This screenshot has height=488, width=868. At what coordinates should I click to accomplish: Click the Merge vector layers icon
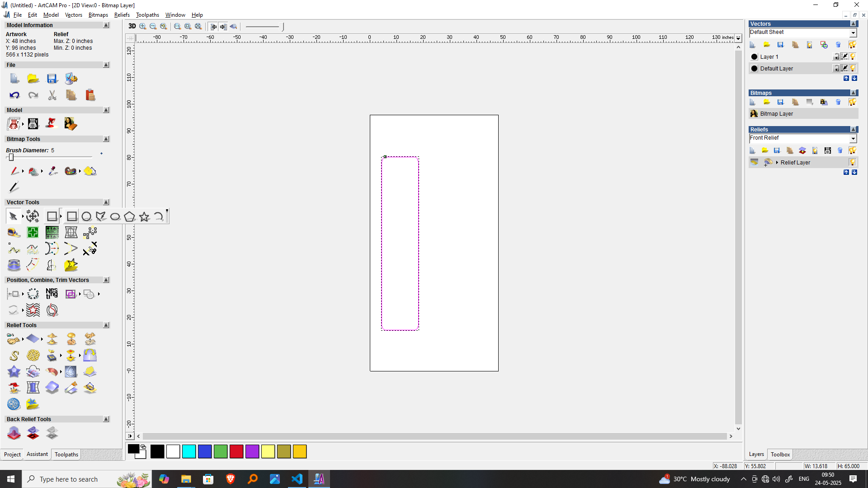(824, 45)
